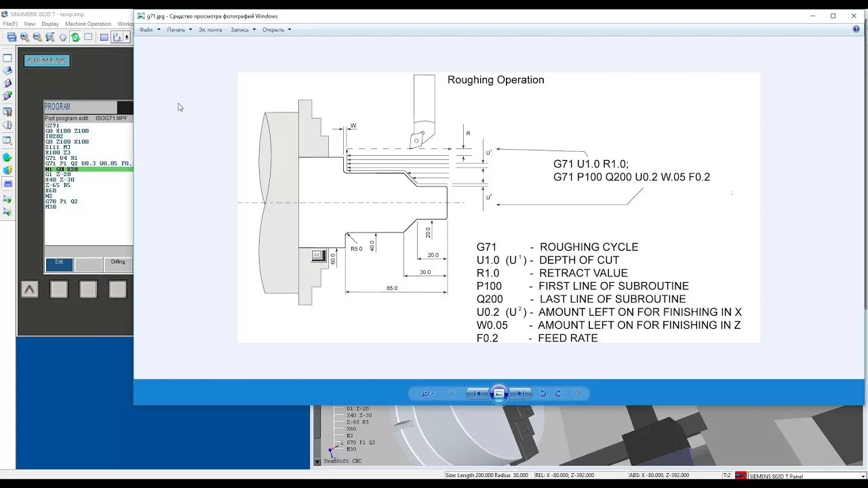The width and height of the screenshot is (868, 488).
Task: Click the blank softkey between Edit and Drilling
Action: click(89, 265)
